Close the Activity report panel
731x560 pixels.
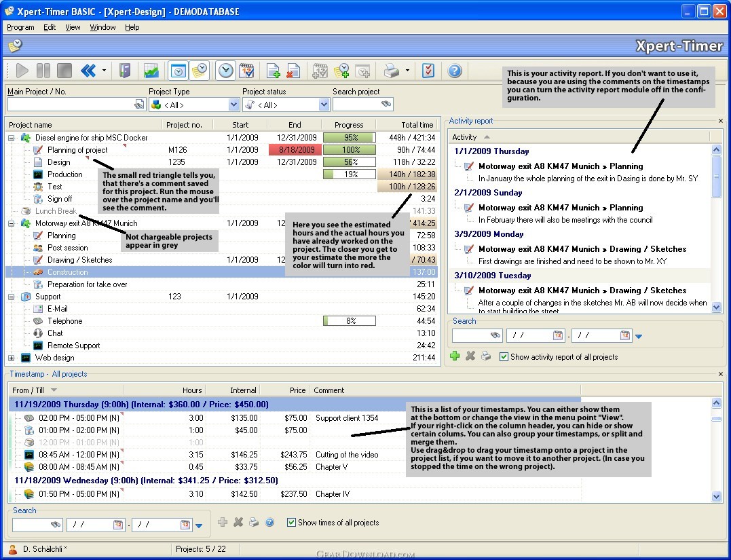pyautogui.click(x=721, y=121)
